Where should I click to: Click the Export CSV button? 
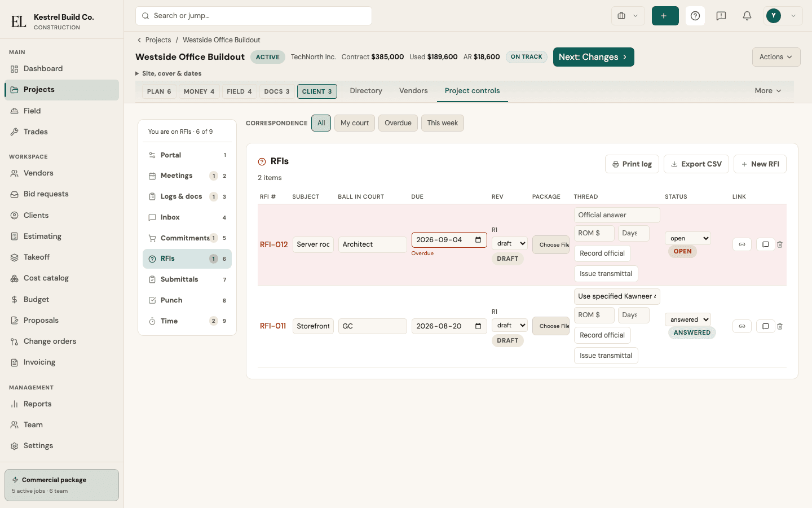point(696,164)
